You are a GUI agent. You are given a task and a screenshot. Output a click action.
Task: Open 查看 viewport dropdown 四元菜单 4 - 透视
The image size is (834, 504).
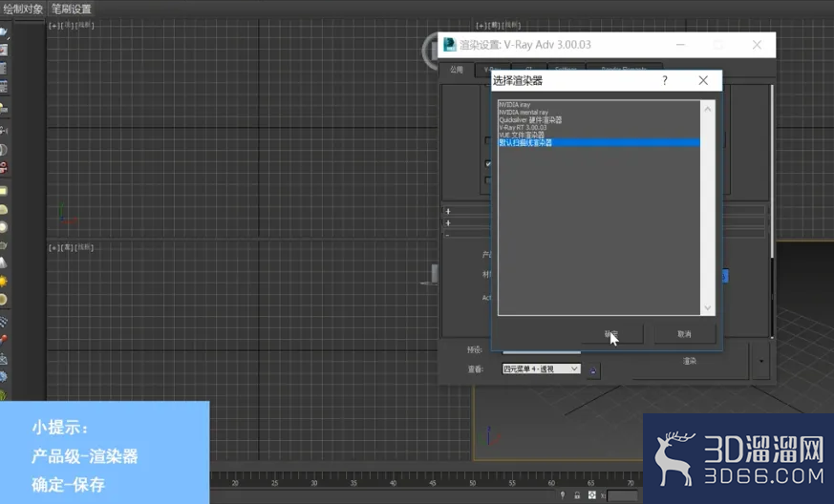[542, 368]
